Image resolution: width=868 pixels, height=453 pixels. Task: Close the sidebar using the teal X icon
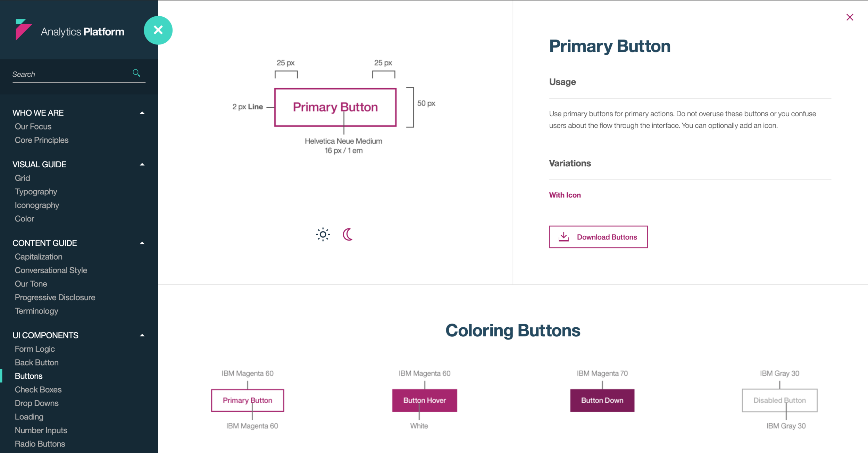(158, 30)
